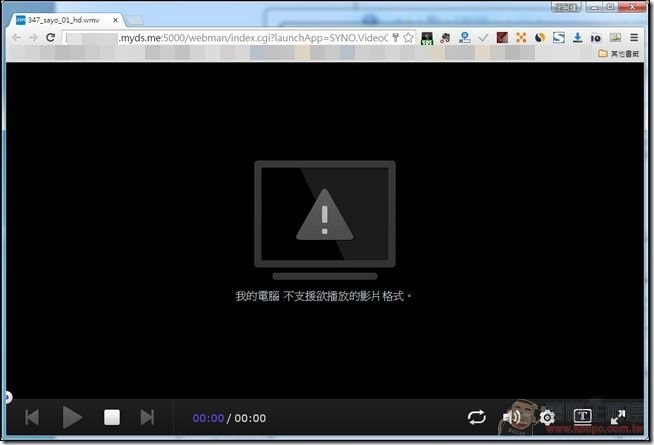Click the 00:00 elapsed time display
The image size is (654, 445).
click(208, 418)
